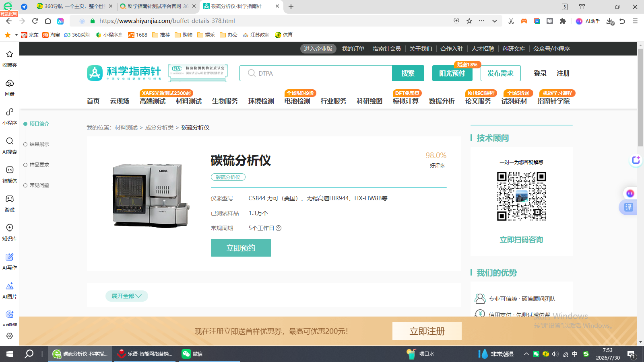
Task: Open the 推荐 bookmarks folder
Action: 161,35
